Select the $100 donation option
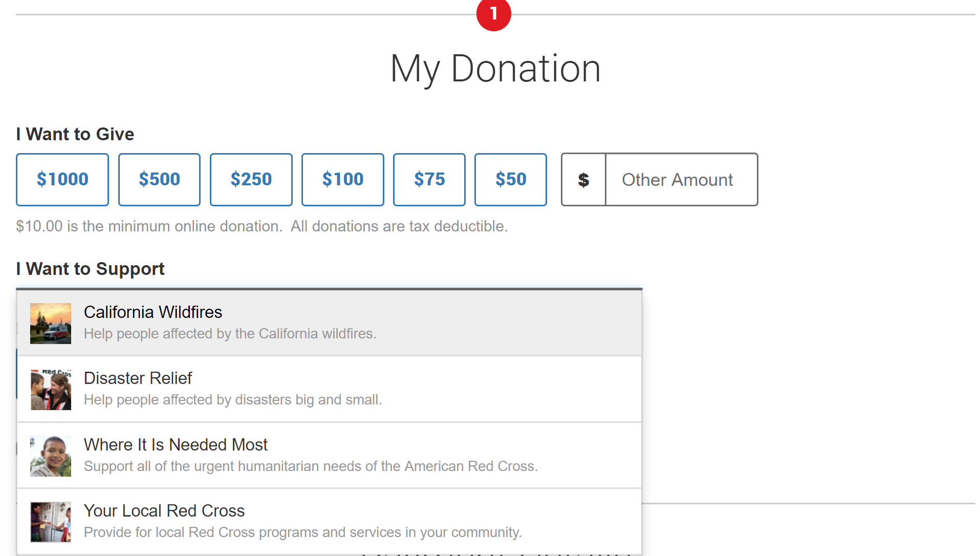Image resolution: width=980 pixels, height=556 pixels. (342, 180)
